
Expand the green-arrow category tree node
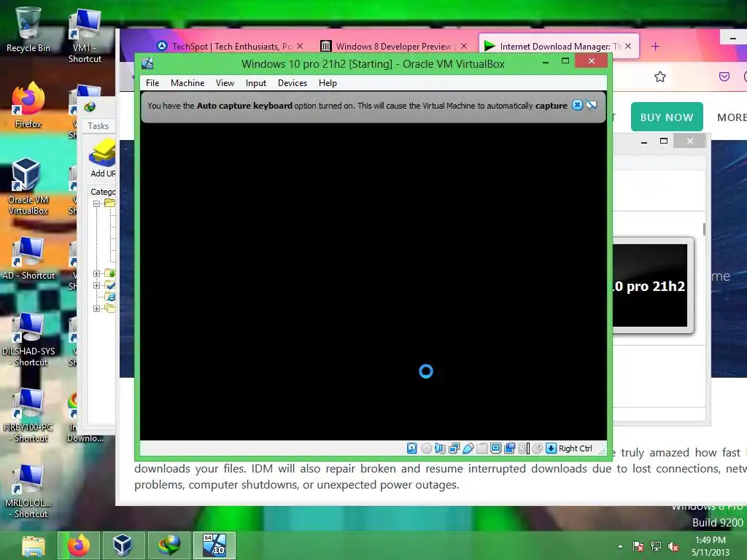(97, 273)
